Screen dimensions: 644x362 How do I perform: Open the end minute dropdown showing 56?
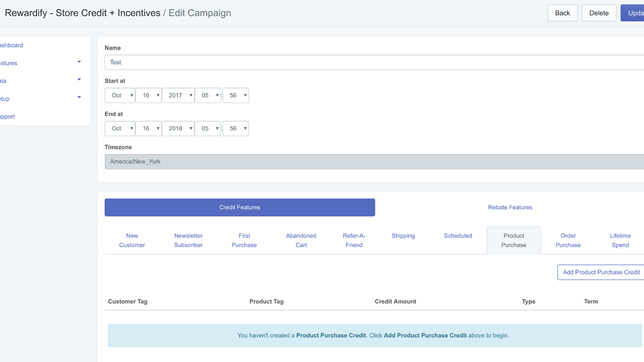pos(235,128)
